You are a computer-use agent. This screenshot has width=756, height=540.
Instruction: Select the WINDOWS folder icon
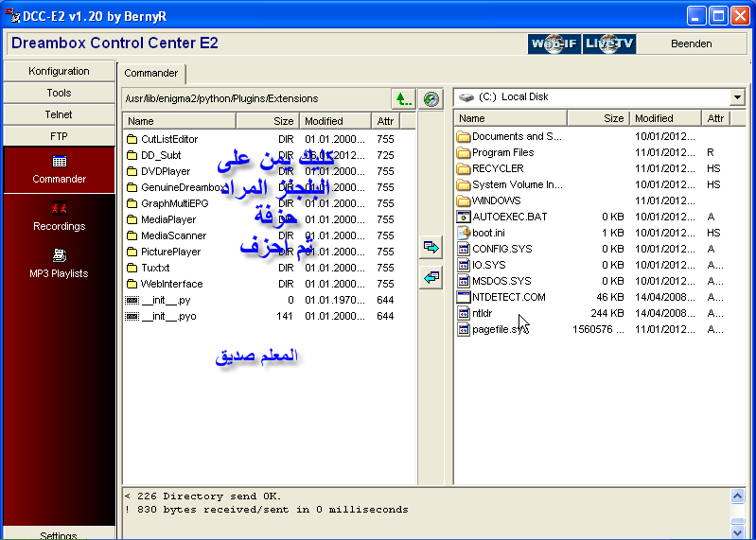(x=464, y=200)
